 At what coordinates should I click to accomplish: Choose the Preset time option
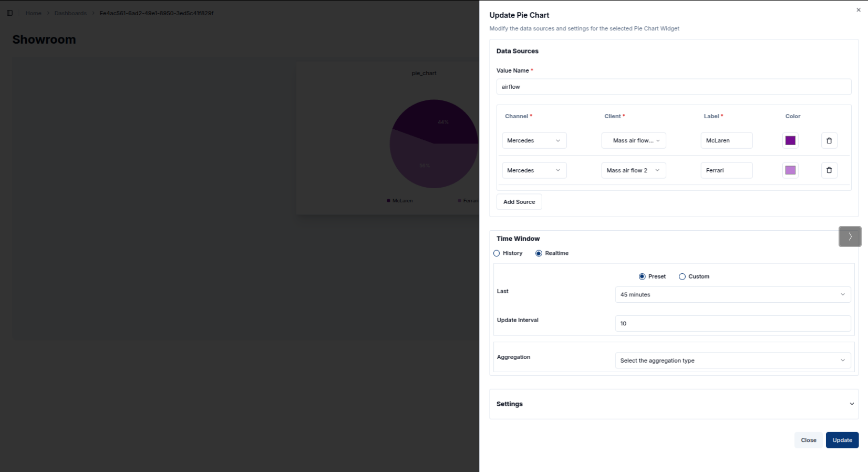pos(642,276)
